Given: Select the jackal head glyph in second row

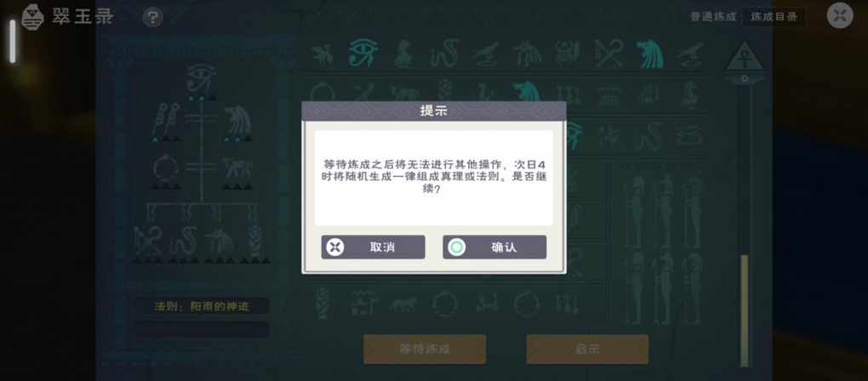Looking at the screenshot, I should [526, 91].
